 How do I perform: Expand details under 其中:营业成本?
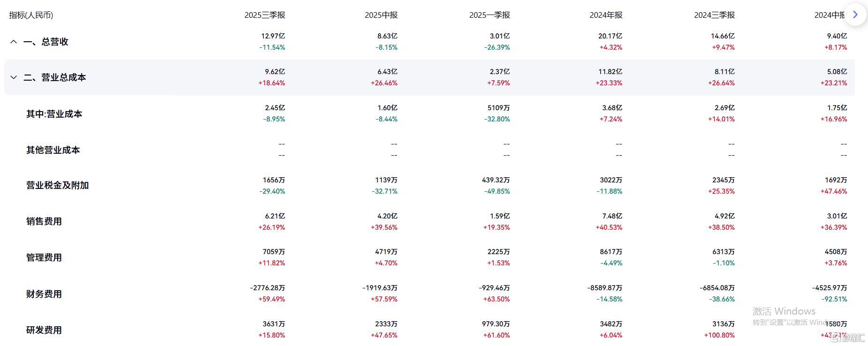53,114
